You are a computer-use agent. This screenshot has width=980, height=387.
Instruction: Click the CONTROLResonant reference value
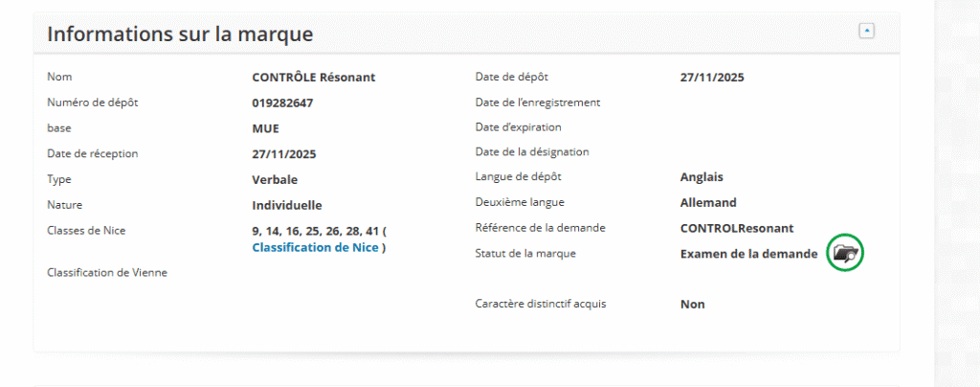point(737,228)
